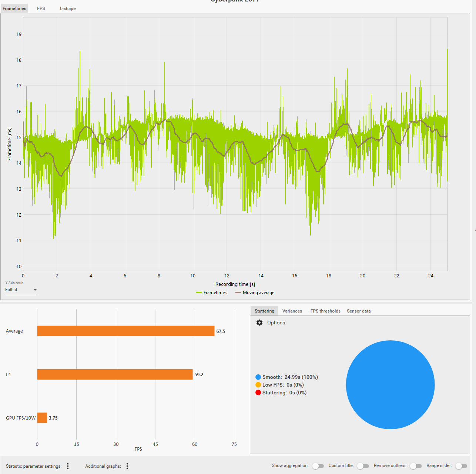This screenshot has width=476, height=474.
Task: Open the Variances tab
Action: [292, 311]
